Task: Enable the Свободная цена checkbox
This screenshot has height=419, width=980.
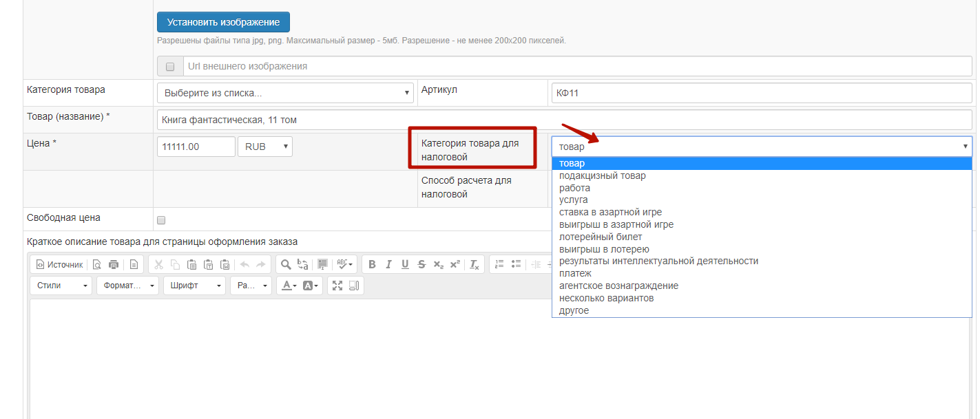Action: pyautogui.click(x=161, y=220)
